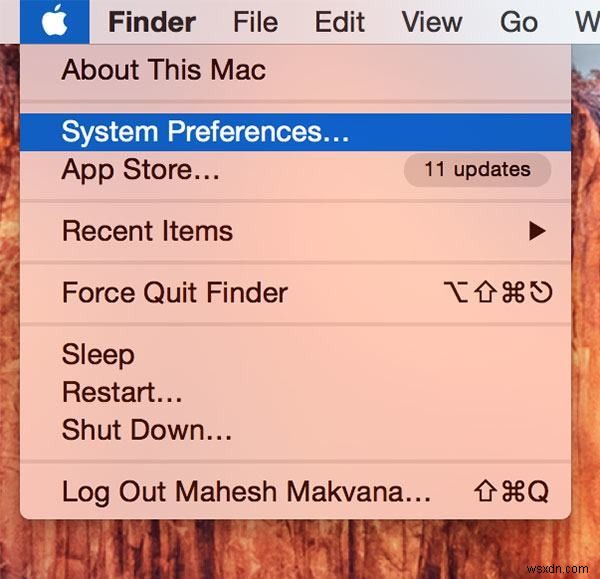Open the Go menu
600x579 pixels.
519,21
